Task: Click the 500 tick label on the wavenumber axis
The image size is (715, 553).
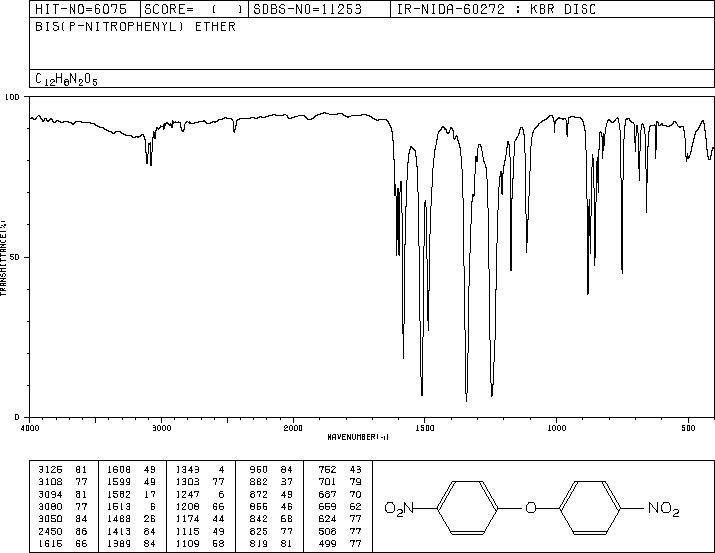Action: coord(688,428)
